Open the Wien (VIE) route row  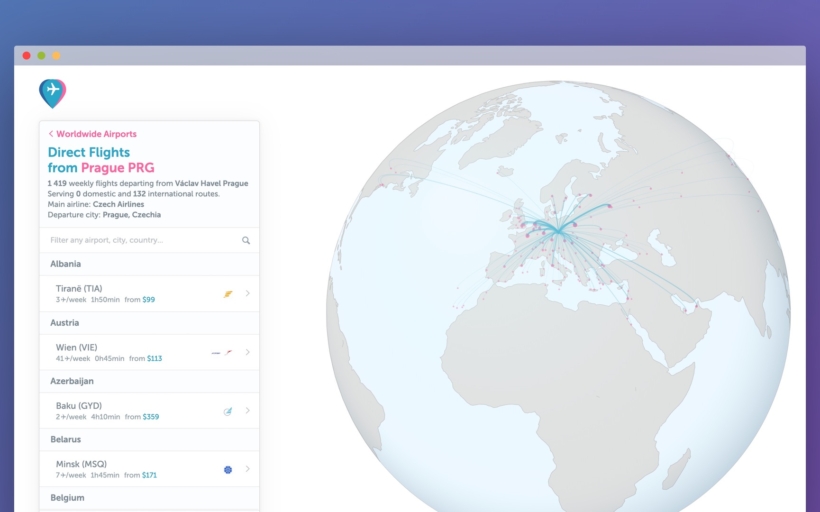[x=149, y=352]
